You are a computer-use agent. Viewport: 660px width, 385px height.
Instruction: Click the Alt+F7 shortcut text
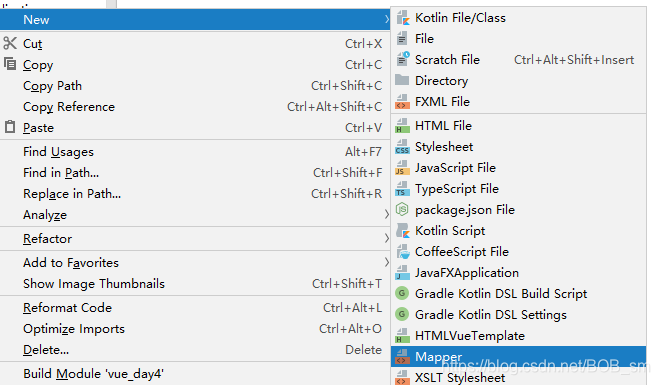tap(363, 152)
